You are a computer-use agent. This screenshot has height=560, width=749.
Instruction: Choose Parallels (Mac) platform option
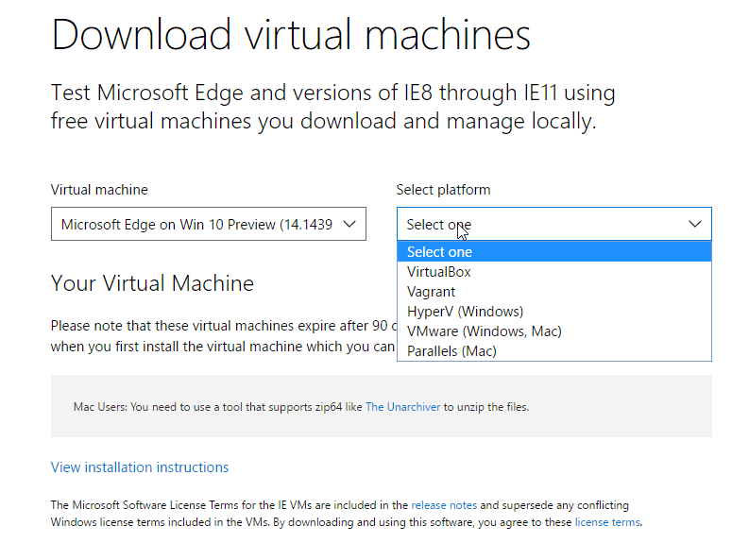pyautogui.click(x=554, y=351)
